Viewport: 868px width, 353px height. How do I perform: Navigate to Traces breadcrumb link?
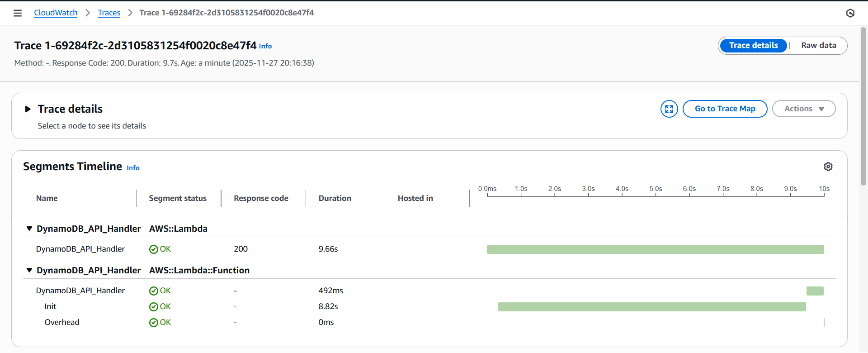click(x=109, y=13)
